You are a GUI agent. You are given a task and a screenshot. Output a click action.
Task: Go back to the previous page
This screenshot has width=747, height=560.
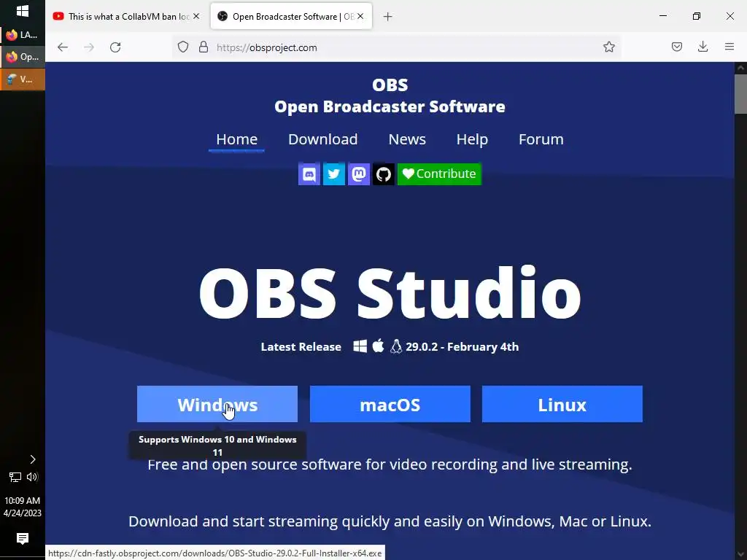tap(63, 47)
